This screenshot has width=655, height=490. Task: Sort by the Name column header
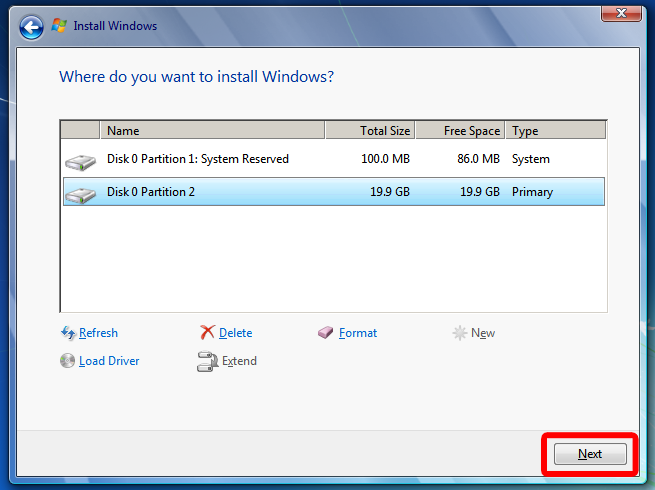[212, 130]
